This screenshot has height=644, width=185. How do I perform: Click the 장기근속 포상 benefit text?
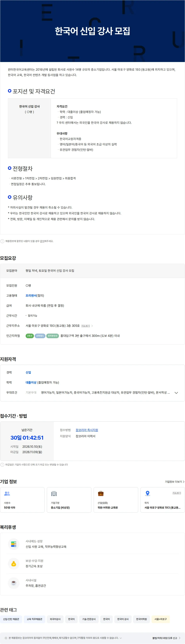coord(34,566)
